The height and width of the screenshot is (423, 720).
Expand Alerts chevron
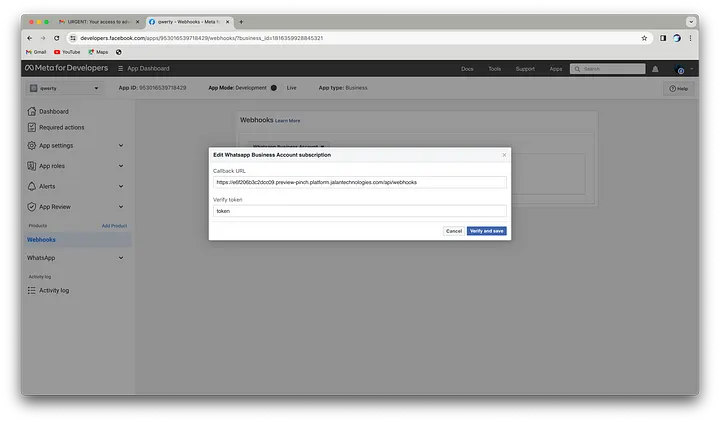coord(121,186)
